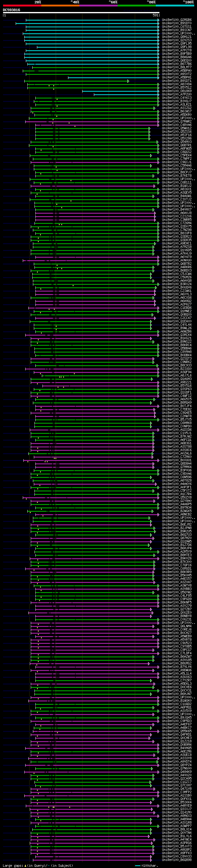Click the short cyan bar for UniRef100_A5BPM1
197x868 pixels.
(114, 78)
